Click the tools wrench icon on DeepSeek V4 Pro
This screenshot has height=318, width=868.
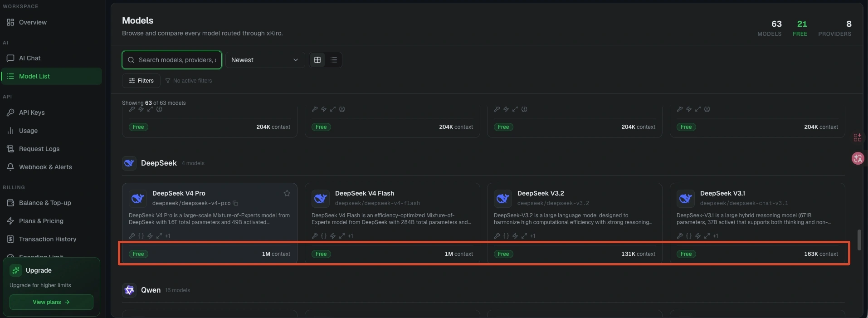tap(132, 236)
